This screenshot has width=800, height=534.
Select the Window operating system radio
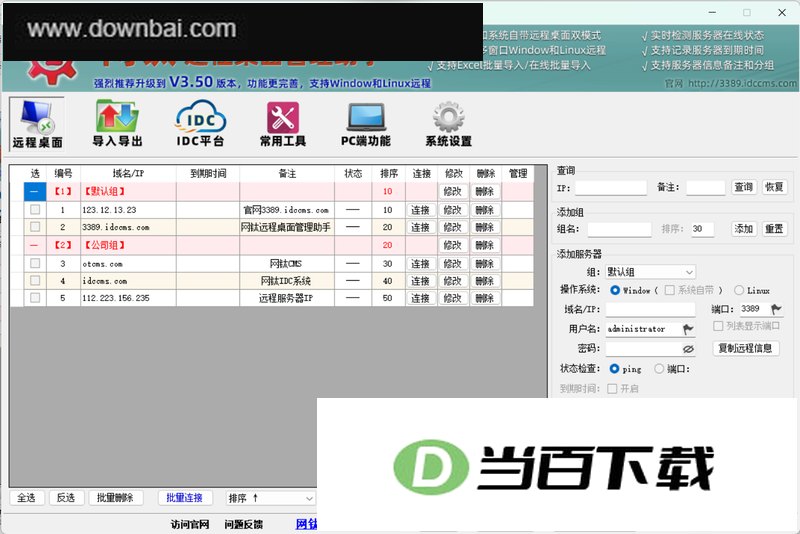coord(615,290)
